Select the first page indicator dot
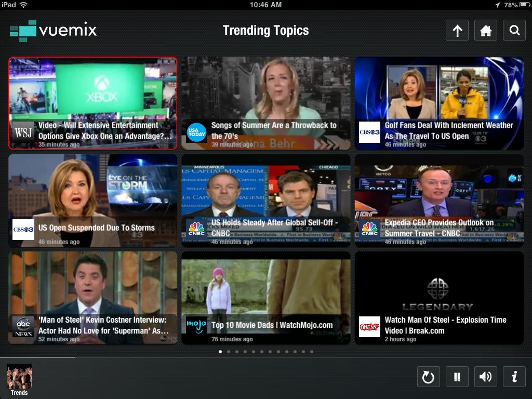The width and height of the screenshot is (532, 399). click(x=220, y=352)
